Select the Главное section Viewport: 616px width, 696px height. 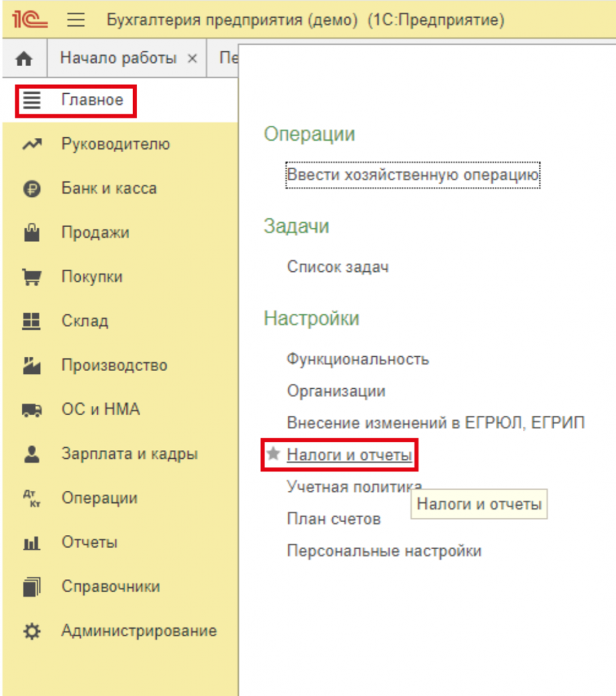pos(92,101)
